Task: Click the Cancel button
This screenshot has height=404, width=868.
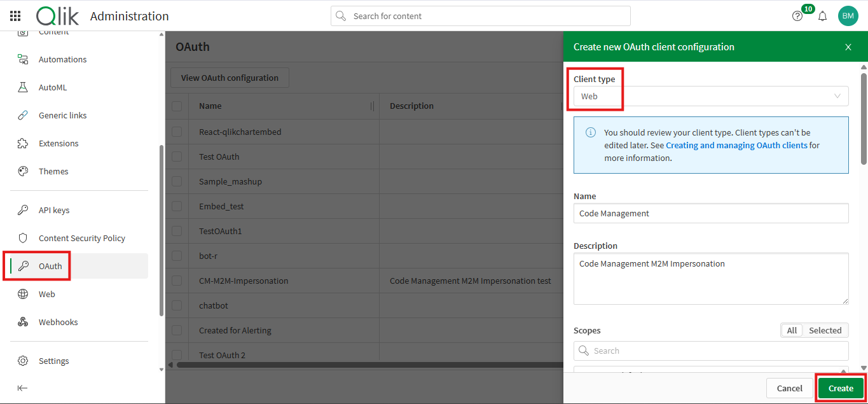Action: coord(790,388)
